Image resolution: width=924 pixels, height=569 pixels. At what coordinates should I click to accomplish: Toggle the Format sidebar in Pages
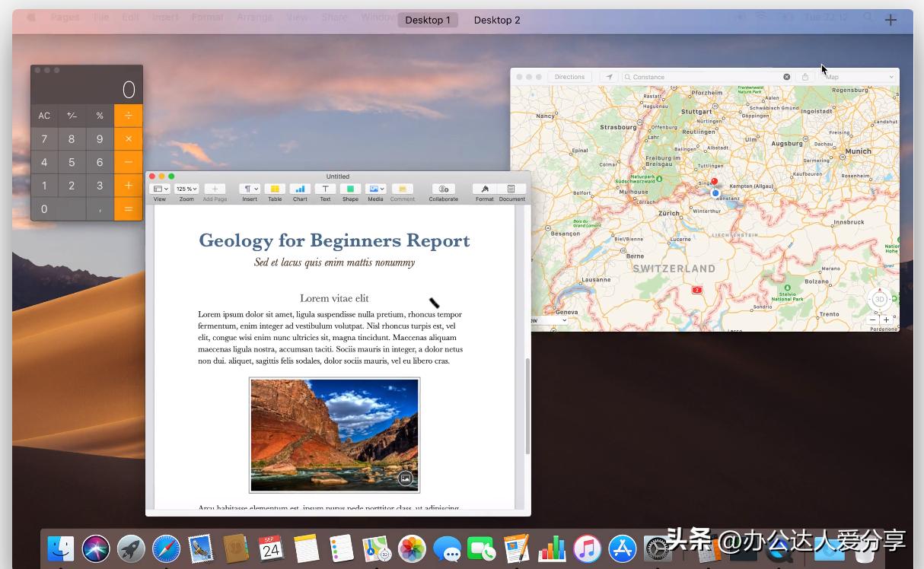pos(485,189)
